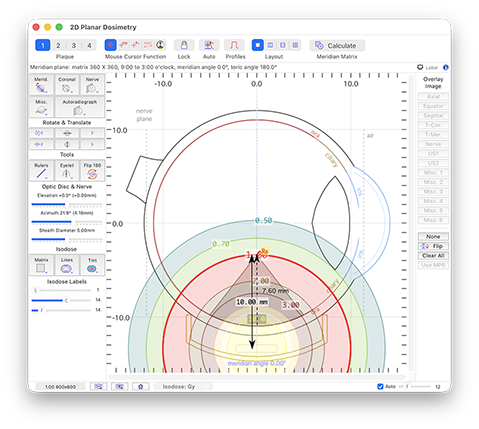Select plaque 4 segment
This screenshot has height=429, width=479.
coord(89,45)
